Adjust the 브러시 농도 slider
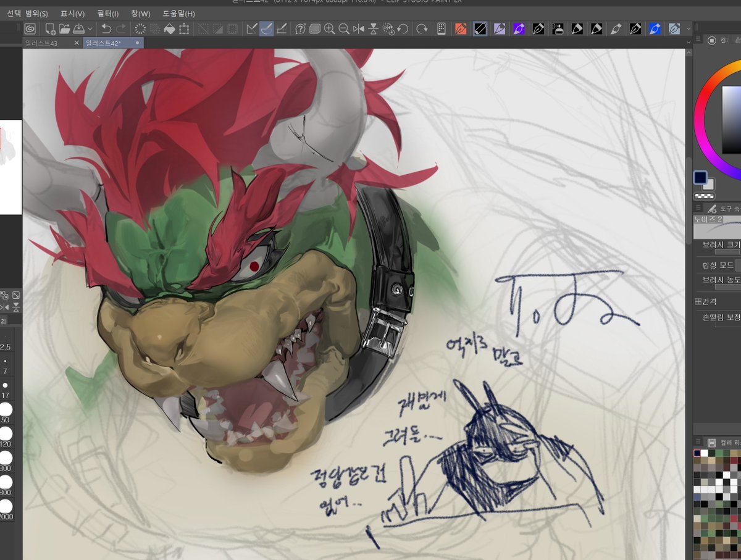The image size is (741, 560). (728, 286)
